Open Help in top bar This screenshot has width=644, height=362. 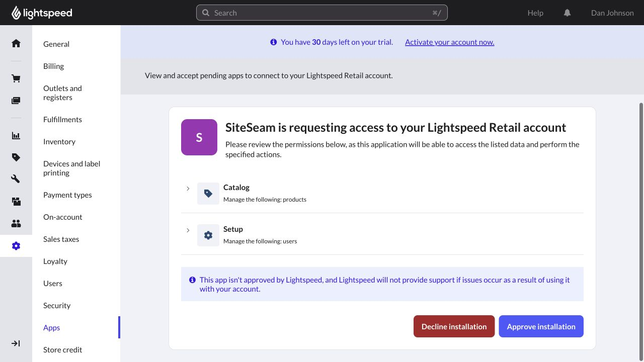(x=535, y=13)
